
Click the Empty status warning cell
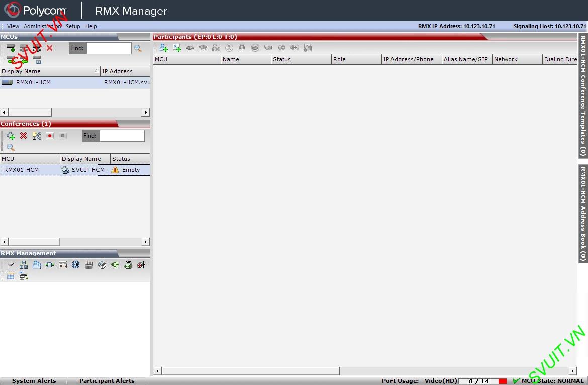point(130,170)
